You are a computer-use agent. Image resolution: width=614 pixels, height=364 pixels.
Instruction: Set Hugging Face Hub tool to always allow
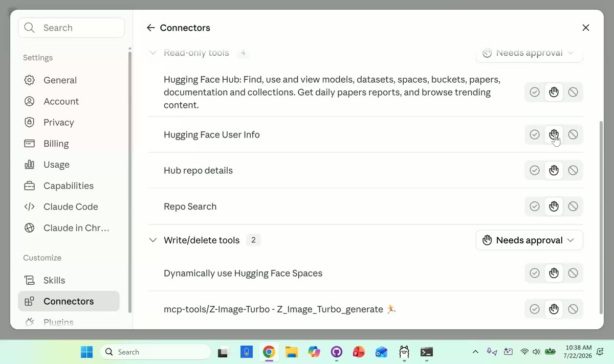pyautogui.click(x=535, y=92)
